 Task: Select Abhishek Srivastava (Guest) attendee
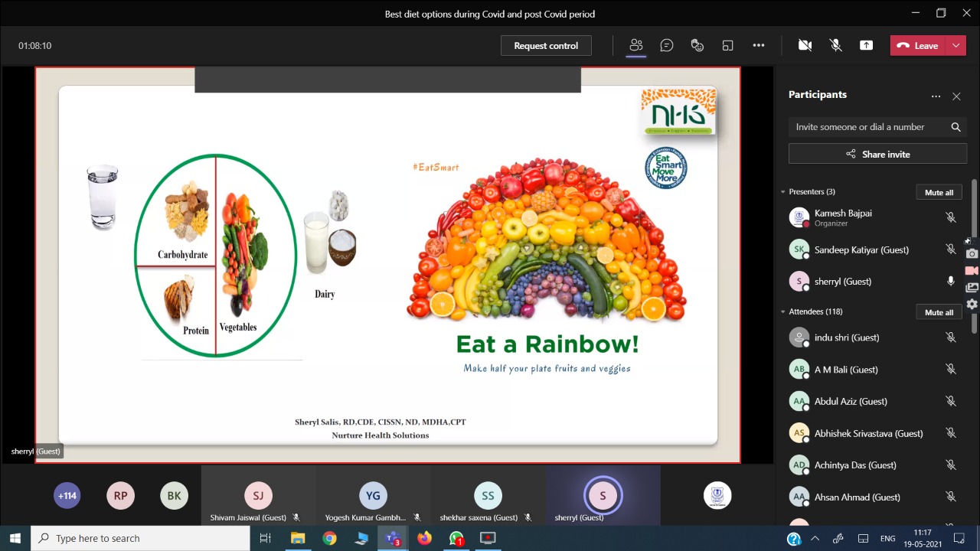pos(873,433)
